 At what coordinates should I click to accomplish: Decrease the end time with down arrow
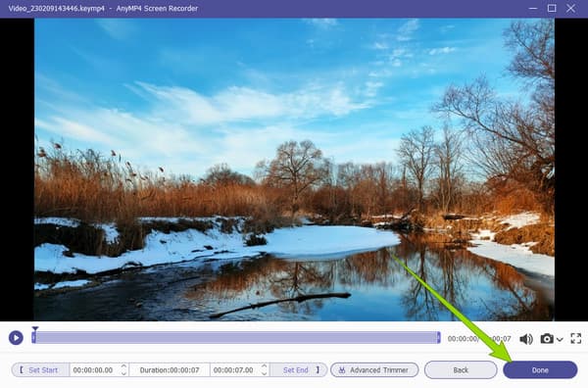point(264,373)
